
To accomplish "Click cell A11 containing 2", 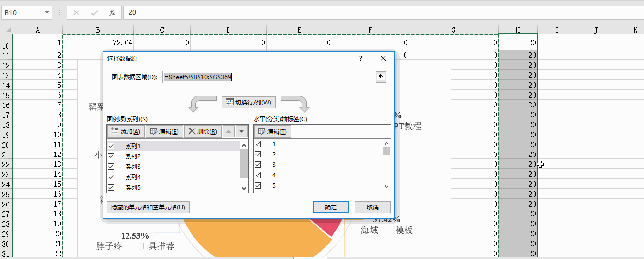I will [38, 55].
